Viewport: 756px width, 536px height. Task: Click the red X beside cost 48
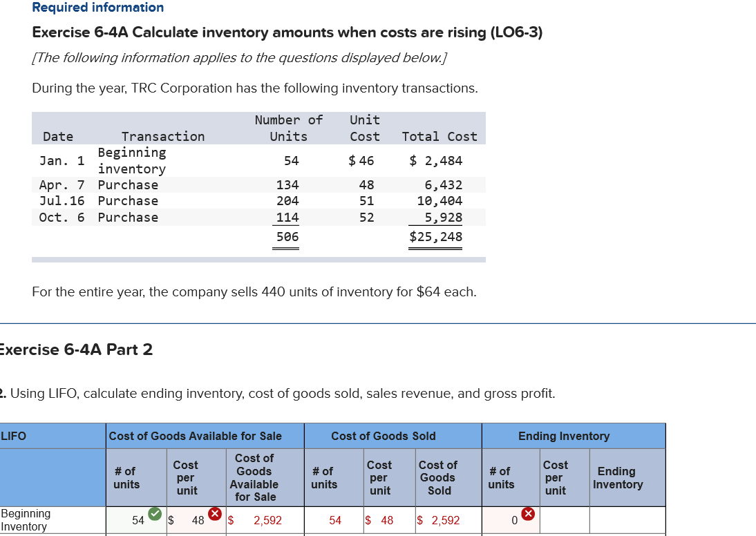[x=214, y=514]
